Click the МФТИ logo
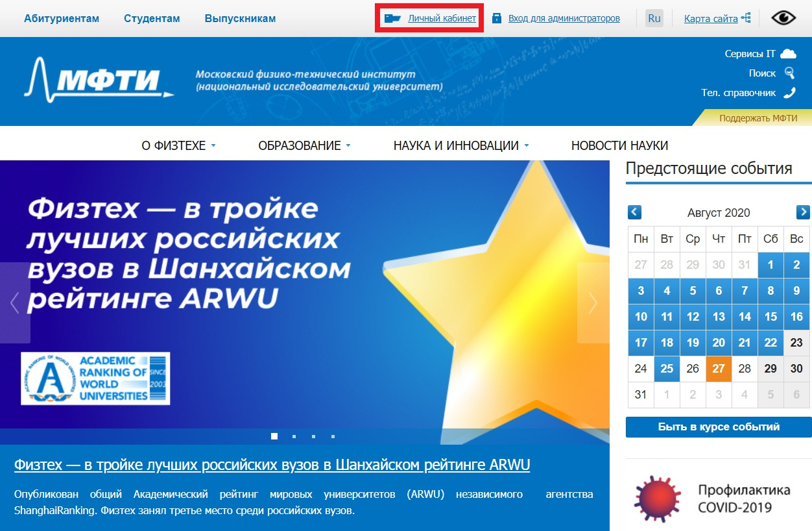Viewport: 812px width, 531px height. [x=99, y=80]
